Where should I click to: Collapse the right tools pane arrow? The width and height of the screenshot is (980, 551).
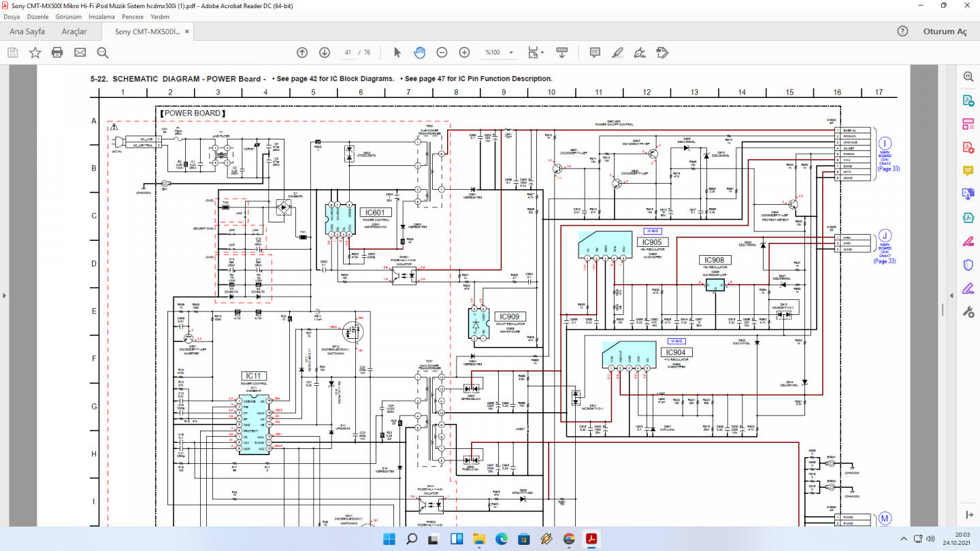[x=953, y=295]
